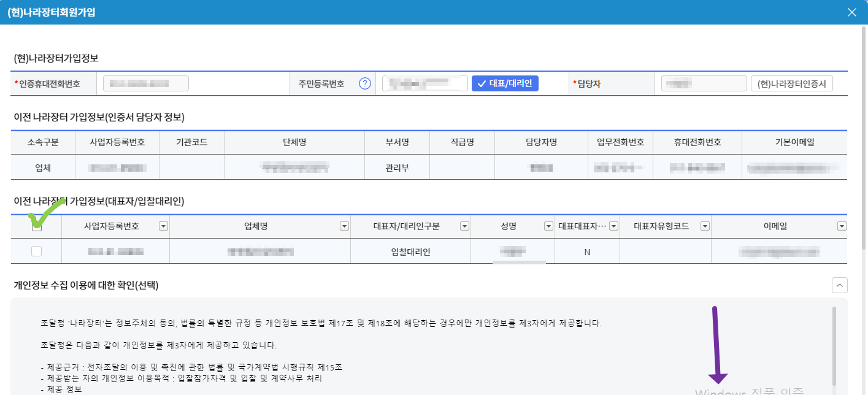Open 성명 column filter dropdown
868x395 pixels.
(548, 226)
